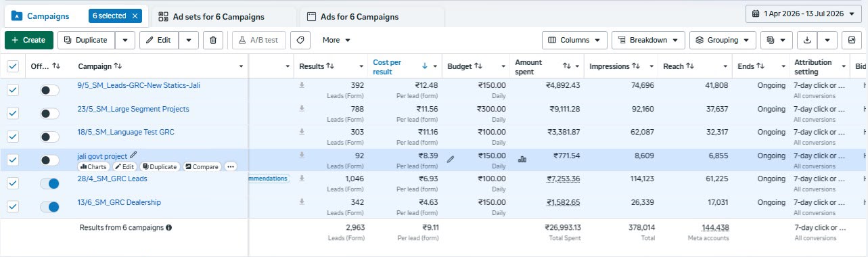Turn off the 28/4_SM_GRC Leads toggle
The height and width of the screenshot is (257, 868).
49,183
